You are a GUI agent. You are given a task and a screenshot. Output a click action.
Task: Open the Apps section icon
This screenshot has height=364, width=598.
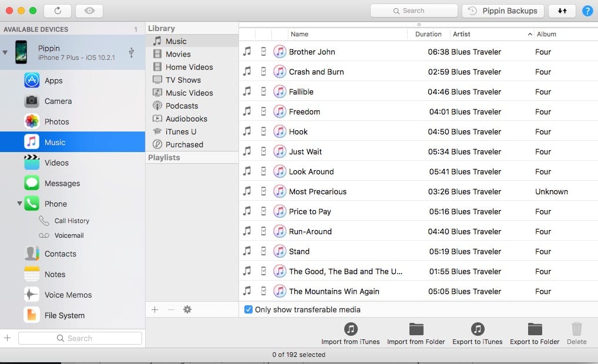pyautogui.click(x=32, y=80)
